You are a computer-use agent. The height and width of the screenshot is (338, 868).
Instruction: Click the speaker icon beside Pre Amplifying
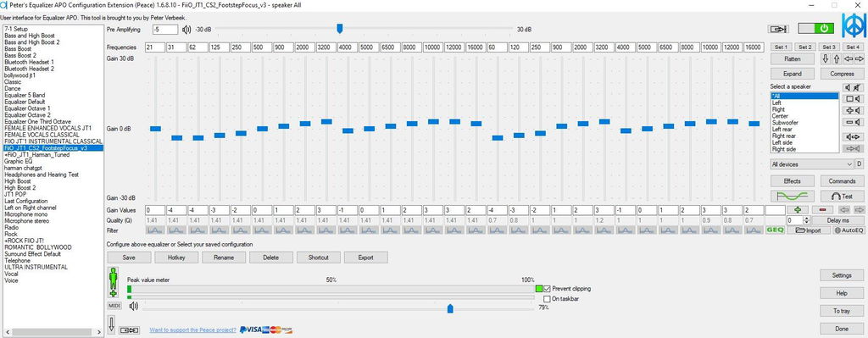pyautogui.click(x=186, y=30)
